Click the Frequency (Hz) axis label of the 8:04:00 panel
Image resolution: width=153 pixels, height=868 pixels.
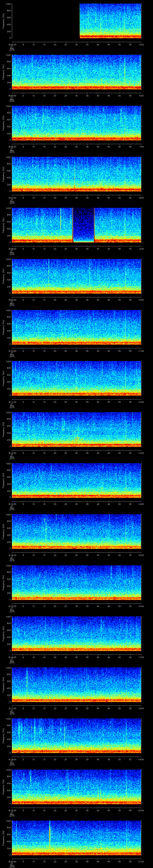pos(3,21)
